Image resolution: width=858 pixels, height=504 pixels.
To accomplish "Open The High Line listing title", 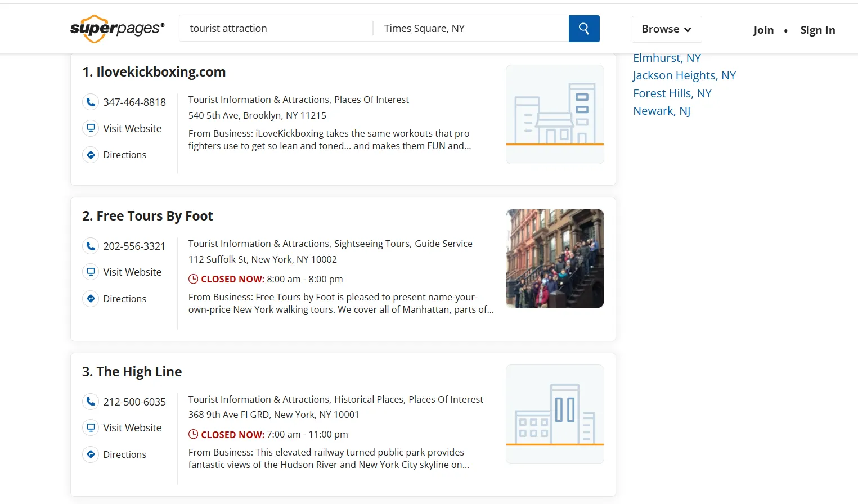I will click(139, 371).
